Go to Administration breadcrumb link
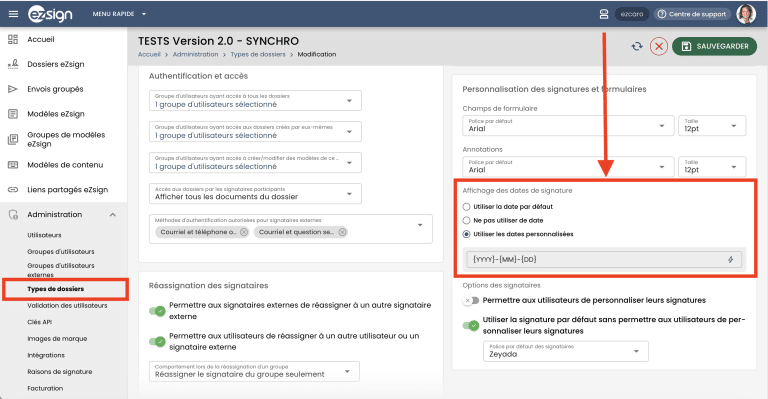Viewport: 768px width, 399px height. (195, 54)
